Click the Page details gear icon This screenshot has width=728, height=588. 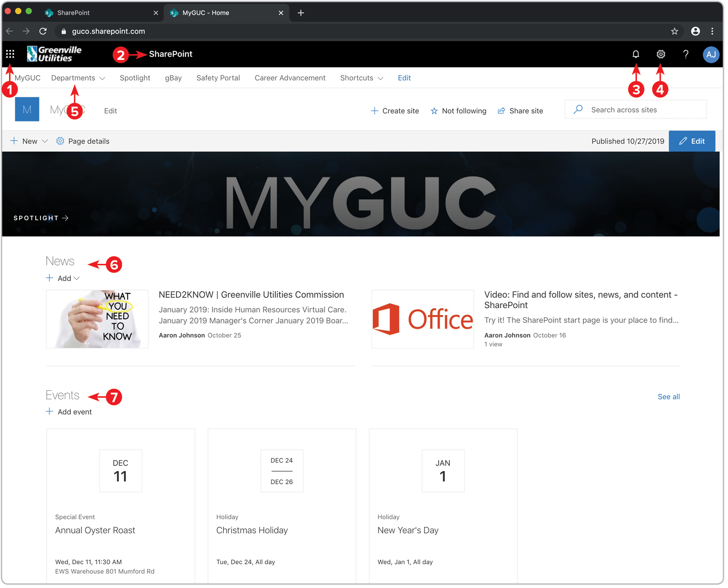[x=60, y=141]
